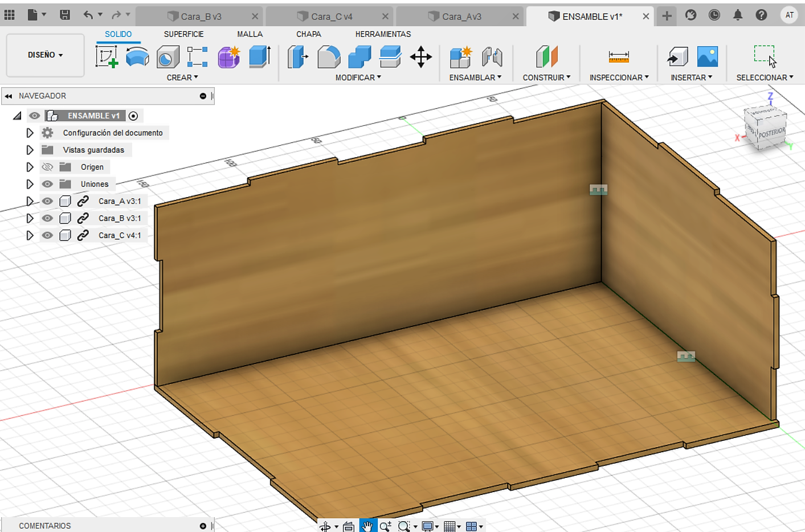Select the Derive tool icon
This screenshot has height=532, width=805.
click(x=167, y=57)
